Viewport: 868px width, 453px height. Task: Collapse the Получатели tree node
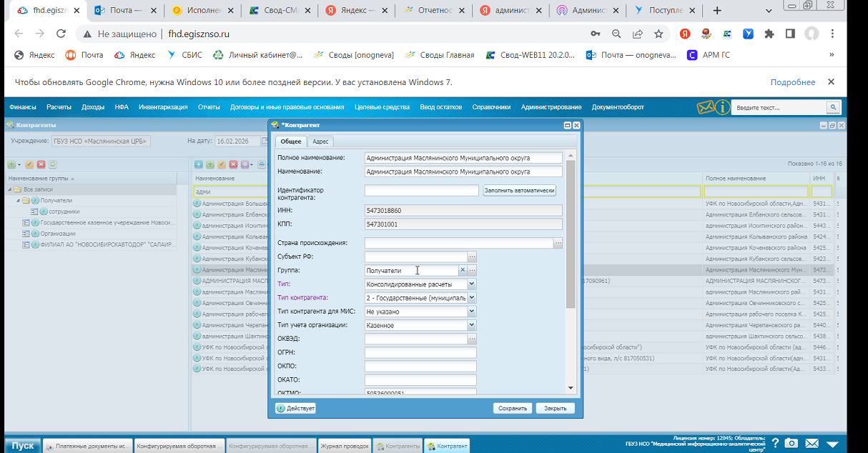click(19, 201)
